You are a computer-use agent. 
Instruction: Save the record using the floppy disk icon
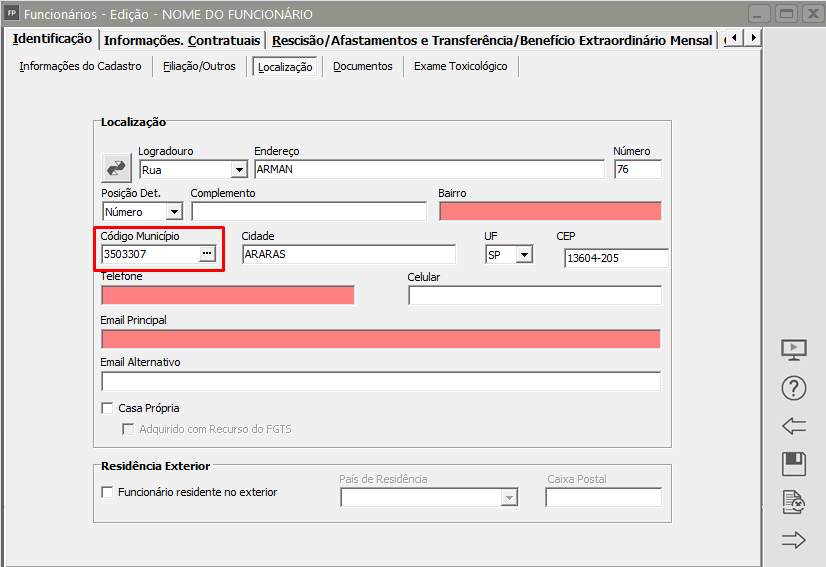click(793, 464)
